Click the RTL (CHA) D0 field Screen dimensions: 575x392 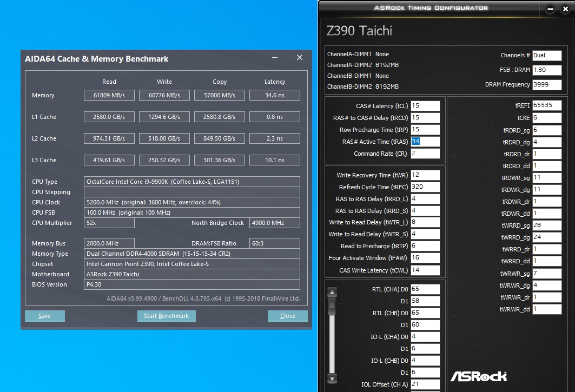pos(425,289)
